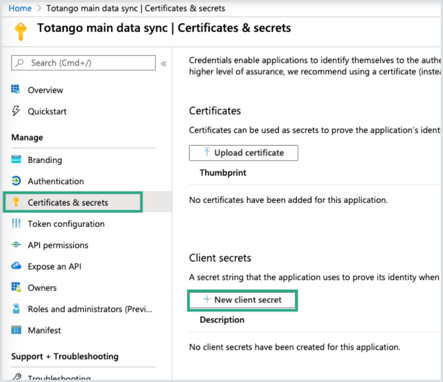The width and height of the screenshot is (443, 382).
Task: Open Roles and administrators (Preview)
Action: (x=90, y=309)
